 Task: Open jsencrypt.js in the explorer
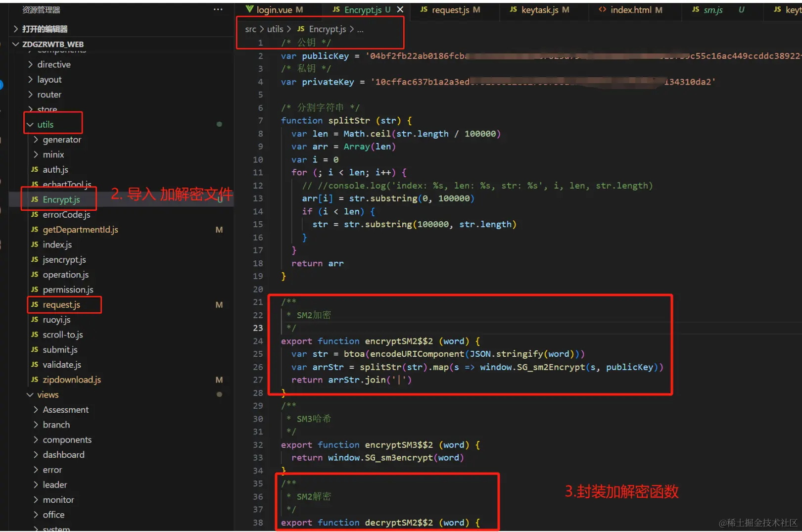(x=121, y=260)
